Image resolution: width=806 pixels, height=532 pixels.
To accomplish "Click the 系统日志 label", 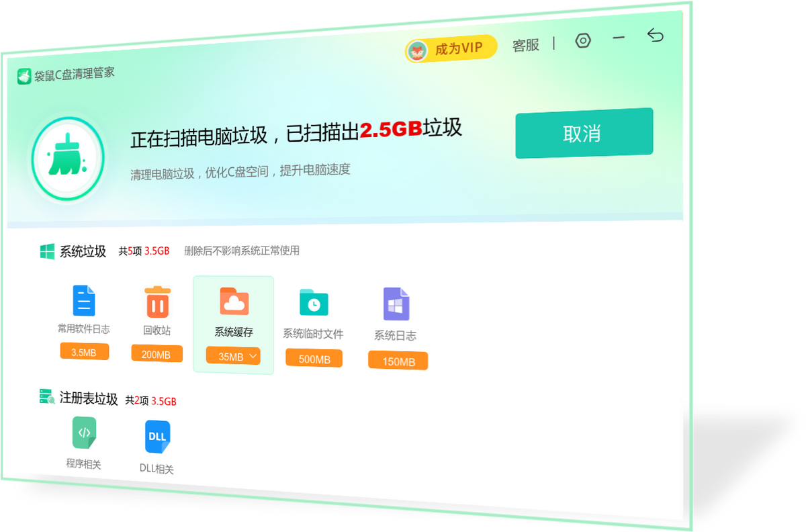I will click(395, 336).
